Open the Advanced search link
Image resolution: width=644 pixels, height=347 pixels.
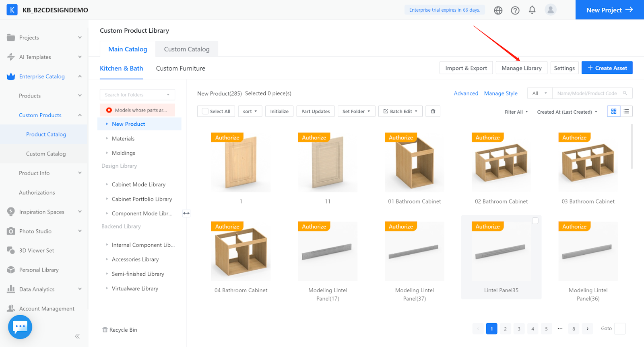pyautogui.click(x=466, y=93)
